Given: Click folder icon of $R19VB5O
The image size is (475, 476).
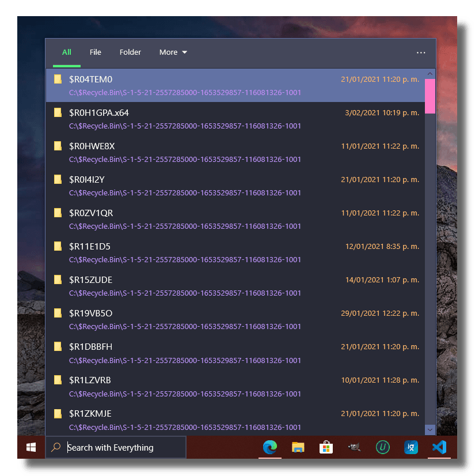Looking at the screenshot, I should tap(58, 313).
